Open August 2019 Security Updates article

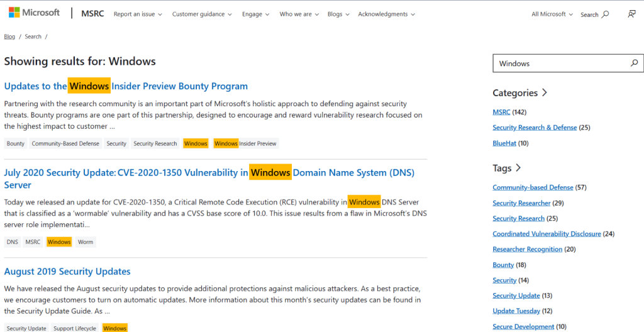[67, 272]
